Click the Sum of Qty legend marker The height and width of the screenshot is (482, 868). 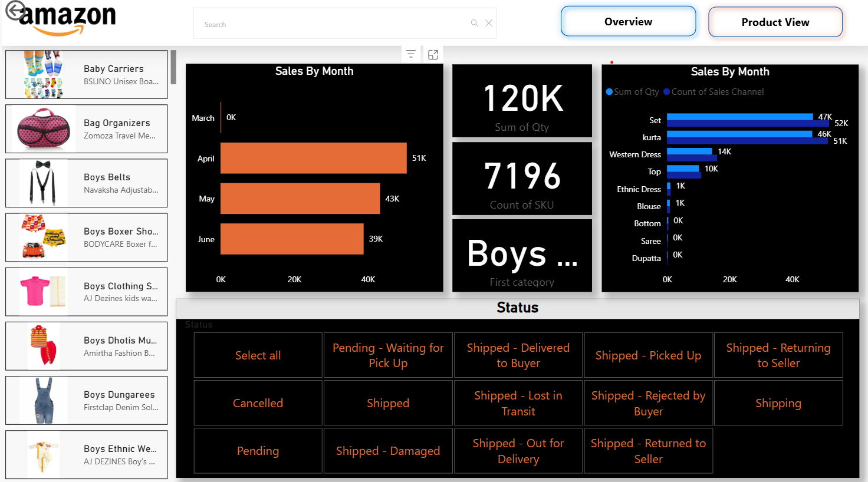click(x=609, y=92)
